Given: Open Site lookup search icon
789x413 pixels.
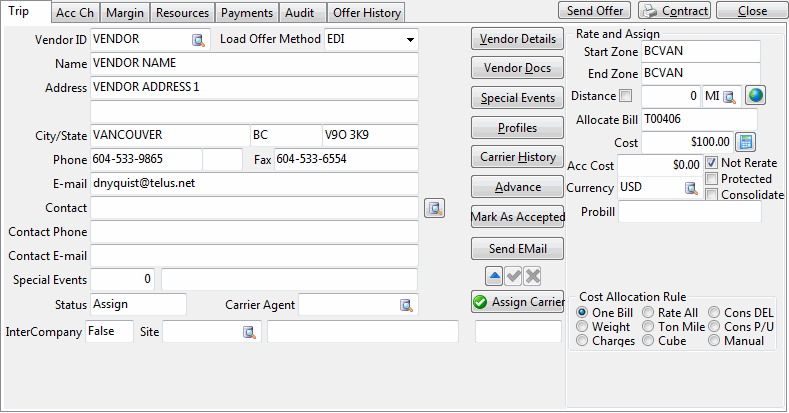Looking at the screenshot, I should (249, 332).
